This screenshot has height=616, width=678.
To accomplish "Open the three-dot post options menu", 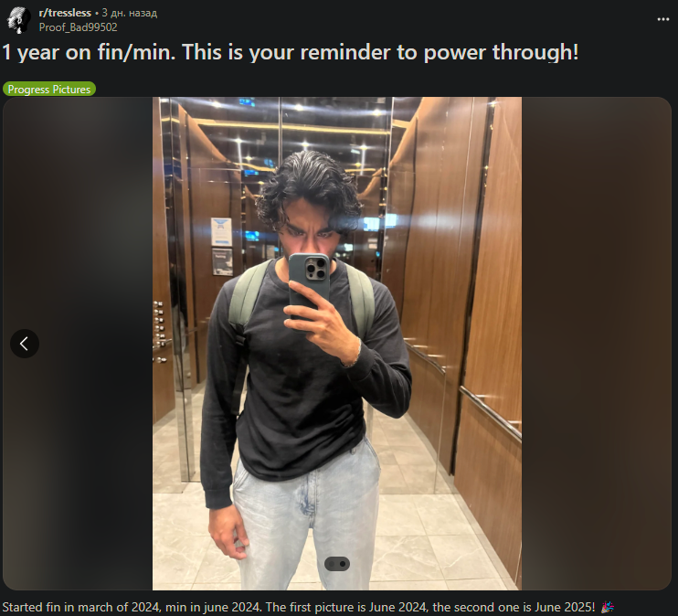I will click(662, 19).
